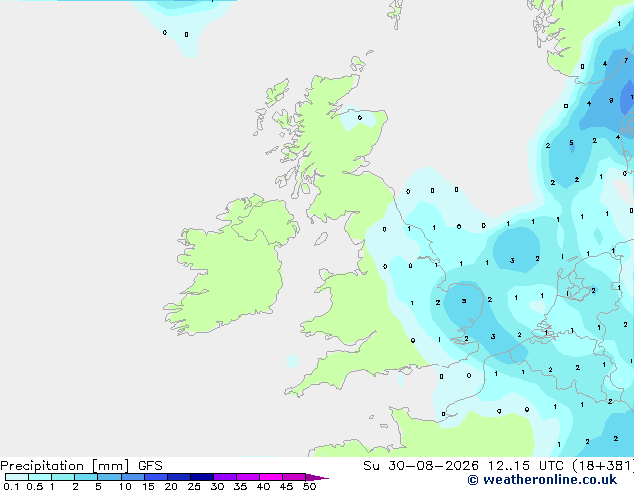Image resolution: width=634 pixels, height=490 pixels.
Task: Click the map value '8' near Norway
Action: coord(611,100)
